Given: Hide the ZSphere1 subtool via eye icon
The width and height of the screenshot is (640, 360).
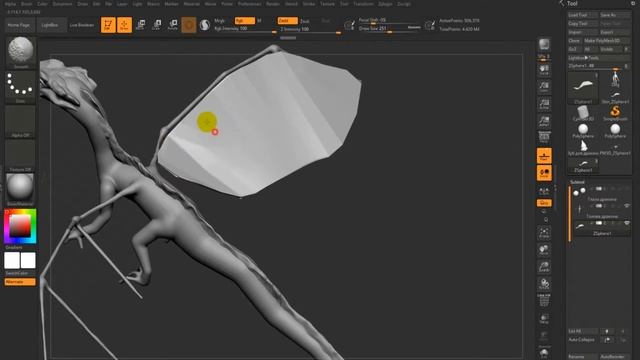Looking at the screenshot, I should (x=627, y=223).
